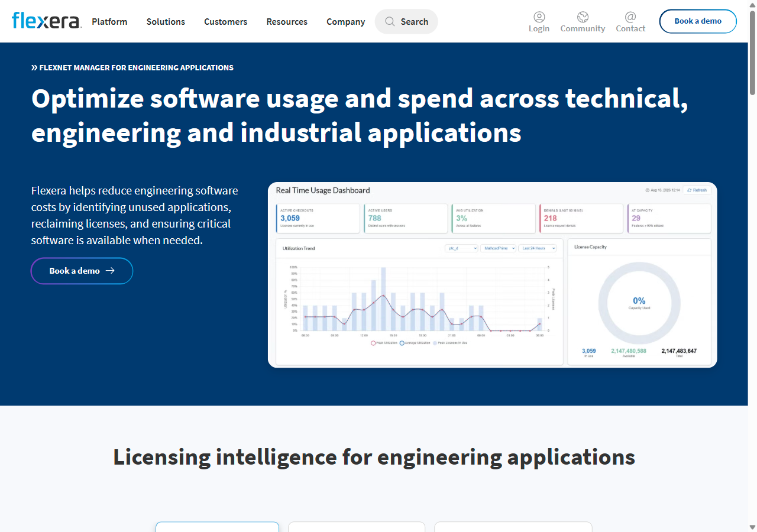Select the Active Users 788 card
Image resolution: width=757 pixels, height=532 pixels.
tap(406, 219)
